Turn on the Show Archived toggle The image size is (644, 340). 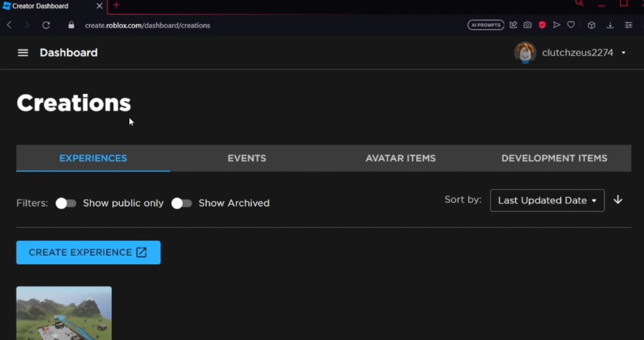[x=182, y=203]
